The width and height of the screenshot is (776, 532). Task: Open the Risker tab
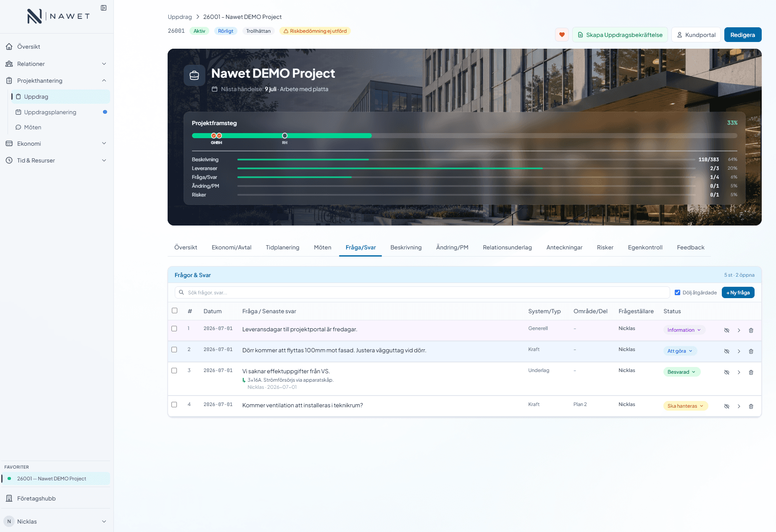(605, 247)
